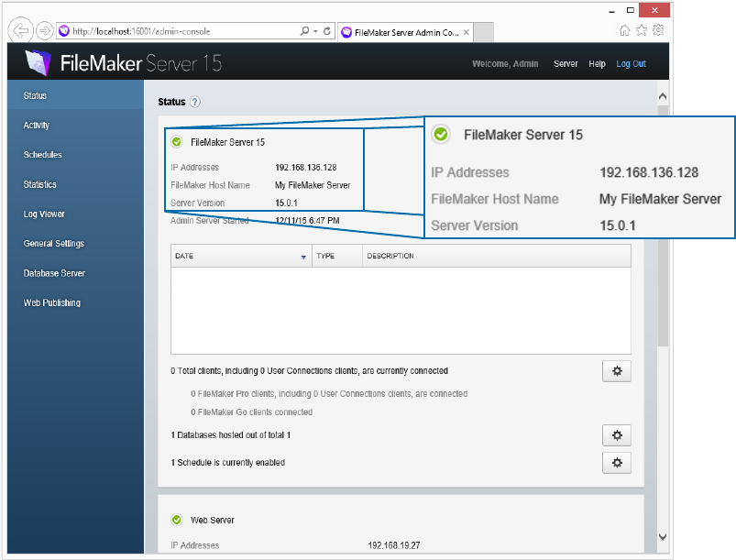
Task: Close the FileMaker Server Admin Console tab
Action: pos(467,32)
